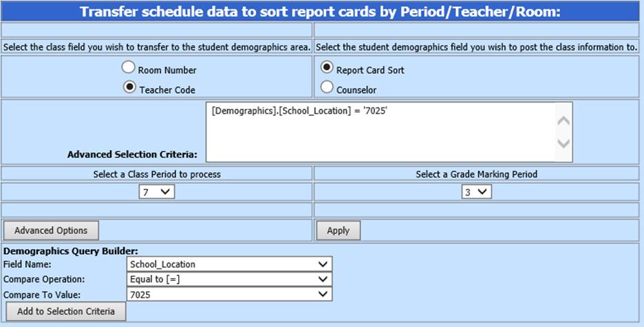Select Report Card Sort radio button
This screenshot has height=327, width=644.
coord(327,68)
